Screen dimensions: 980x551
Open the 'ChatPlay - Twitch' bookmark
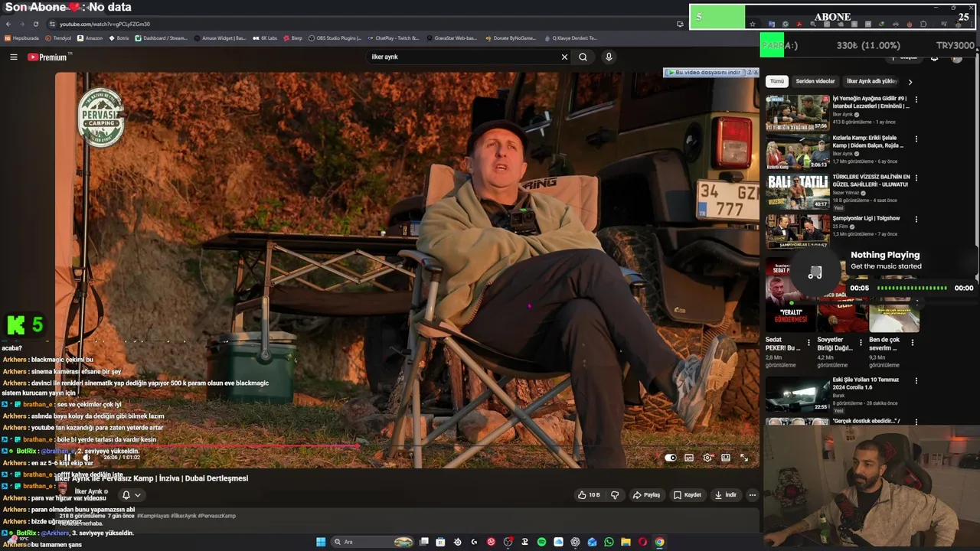click(393, 37)
